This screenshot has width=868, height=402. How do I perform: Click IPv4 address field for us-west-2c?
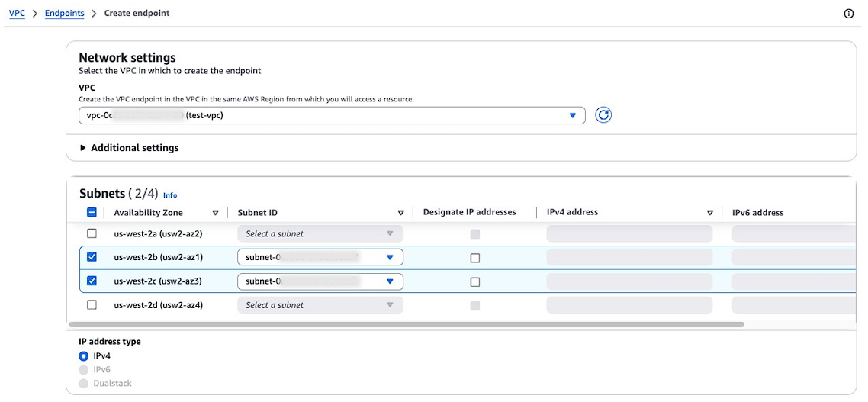click(628, 281)
